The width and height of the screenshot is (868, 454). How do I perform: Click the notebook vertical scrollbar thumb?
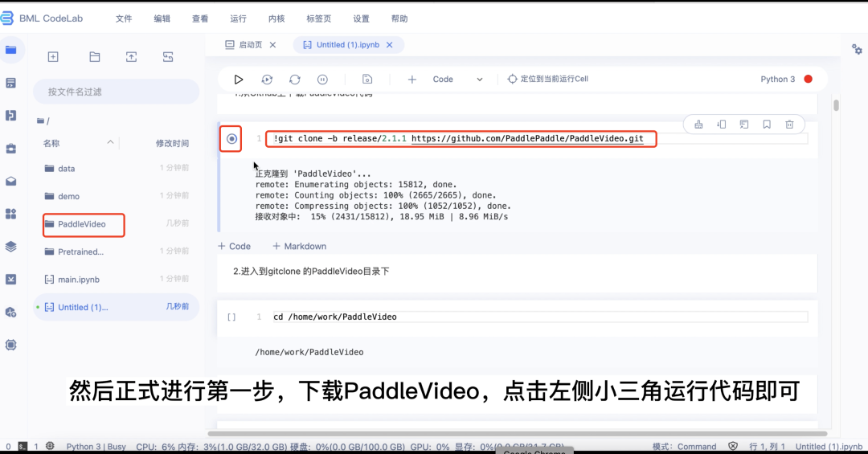point(836,105)
